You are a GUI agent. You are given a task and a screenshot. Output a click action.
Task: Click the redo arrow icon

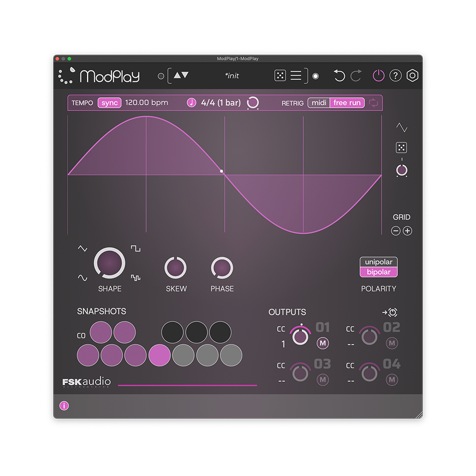(356, 76)
